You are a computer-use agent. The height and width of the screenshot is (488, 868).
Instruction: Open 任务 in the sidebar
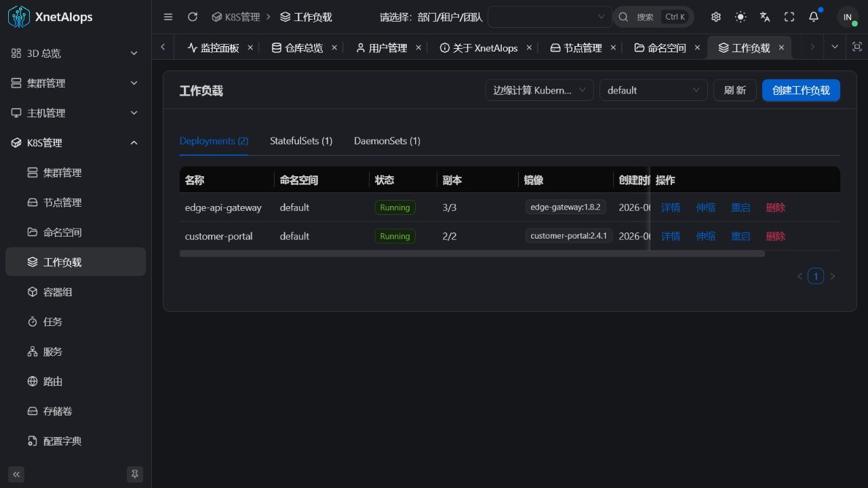pos(75,321)
